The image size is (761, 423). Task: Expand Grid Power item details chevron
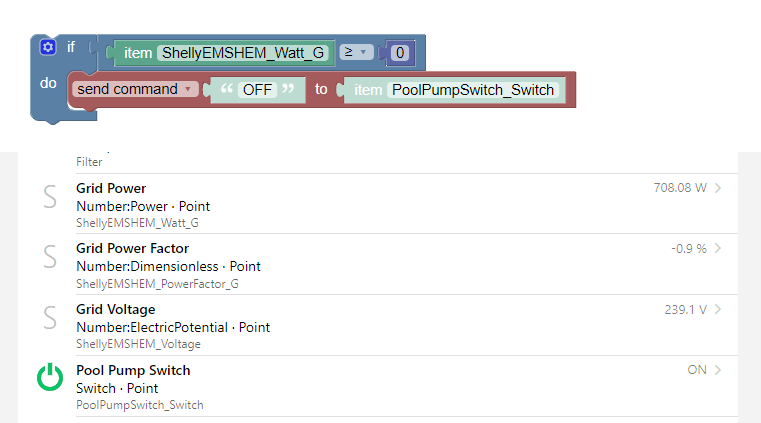pyautogui.click(x=719, y=187)
